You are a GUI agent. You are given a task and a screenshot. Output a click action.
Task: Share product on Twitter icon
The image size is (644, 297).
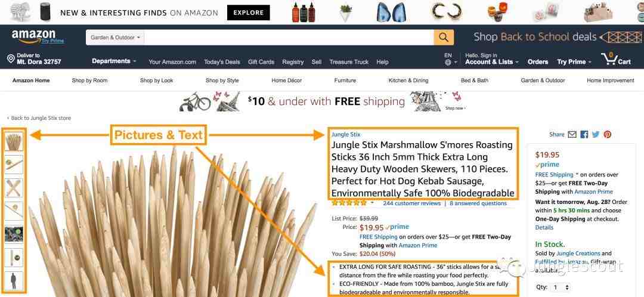(596, 134)
